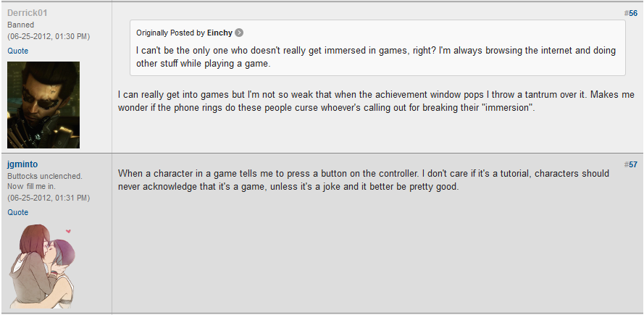The image size is (644, 315).
Task: Open the jgminto username link
Action: point(22,165)
